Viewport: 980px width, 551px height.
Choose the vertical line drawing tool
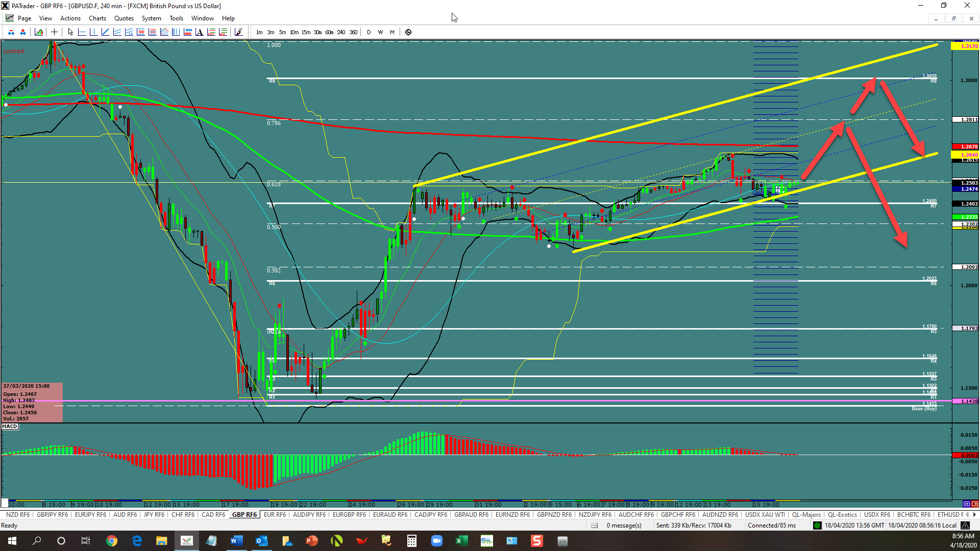[x=93, y=32]
